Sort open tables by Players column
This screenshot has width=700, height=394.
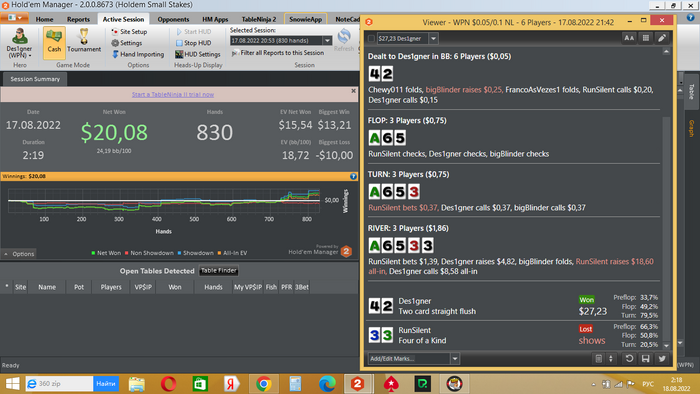pyautogui.click(x=111, y=287)
